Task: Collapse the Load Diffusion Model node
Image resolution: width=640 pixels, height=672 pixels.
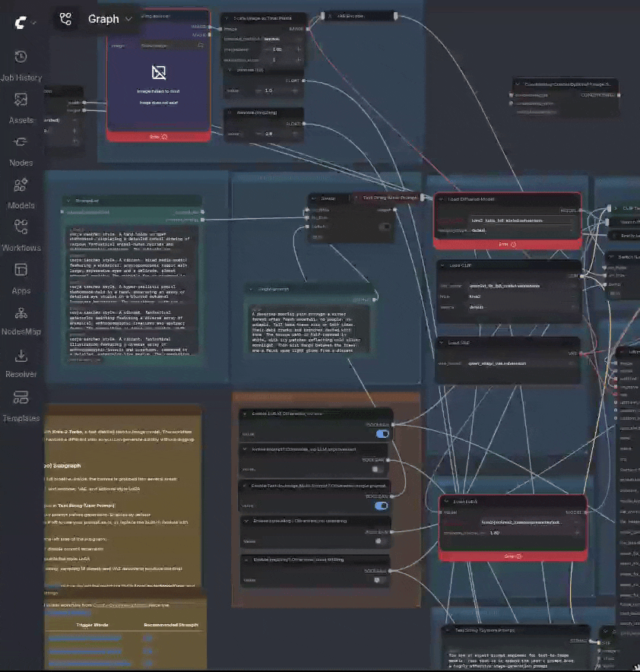Action: (x=441, y=199)
